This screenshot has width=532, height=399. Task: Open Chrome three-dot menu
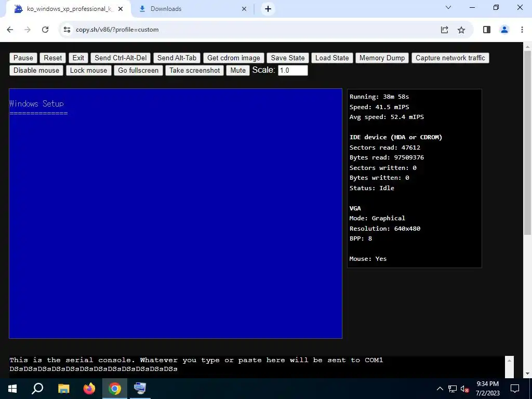point(522,30)
